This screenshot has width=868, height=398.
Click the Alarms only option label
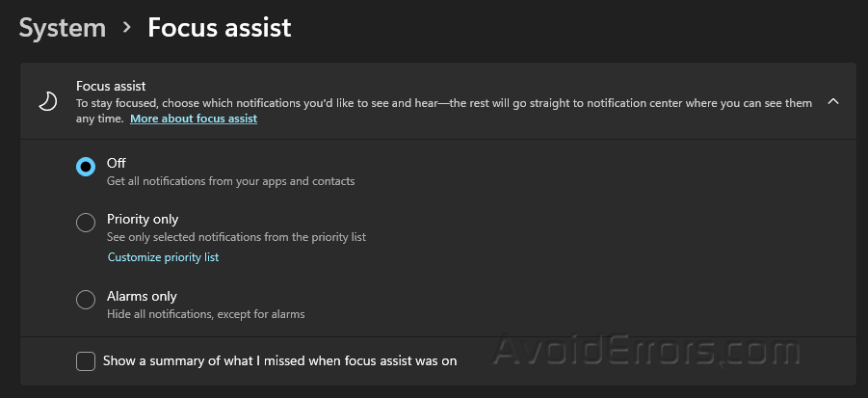142,296
